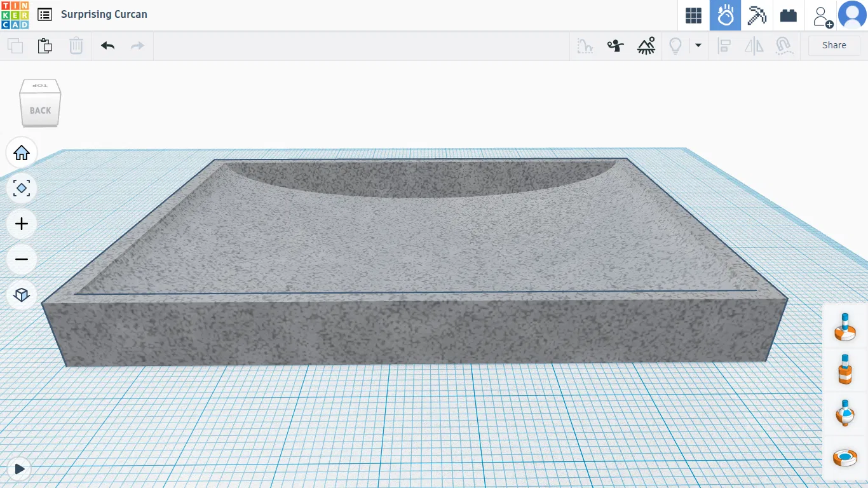Open the Blocks pickaxe view
Screen dimensions: 868x488
coord(757,15)
